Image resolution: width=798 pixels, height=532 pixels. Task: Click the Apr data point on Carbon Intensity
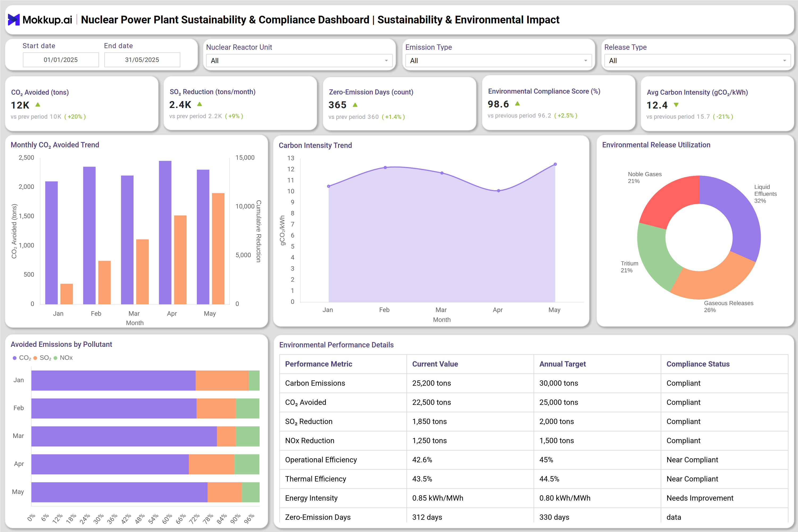[498, 191]
